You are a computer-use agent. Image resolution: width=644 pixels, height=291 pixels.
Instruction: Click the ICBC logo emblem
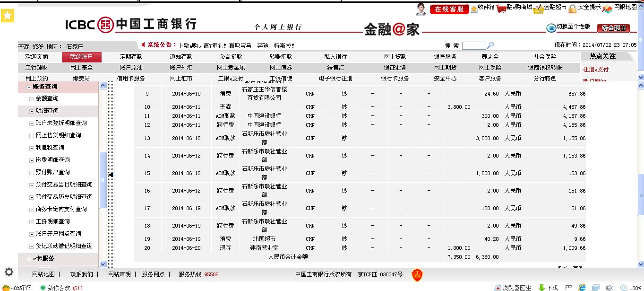105,25
